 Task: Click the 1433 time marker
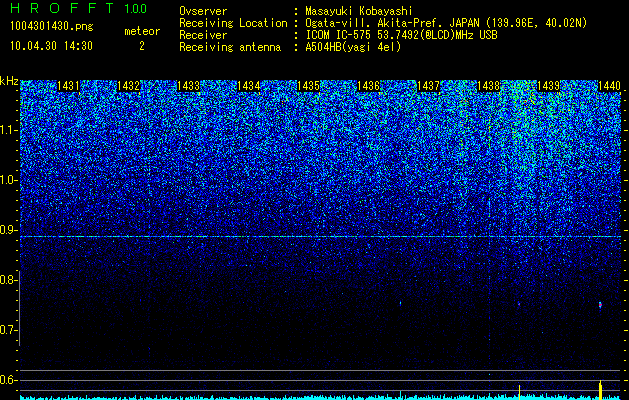point(189,86)
